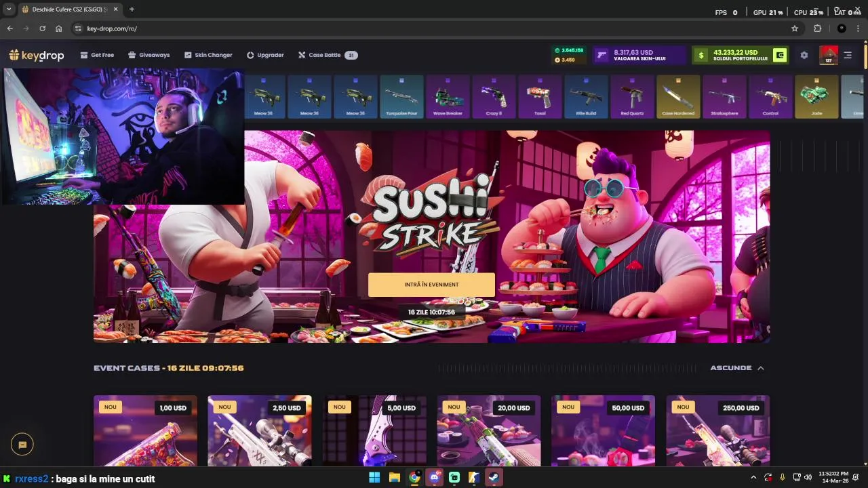Viewport: 868px width, 488px height.
Task: Toggle the microphone tray icon
Action: coord(782,478)
